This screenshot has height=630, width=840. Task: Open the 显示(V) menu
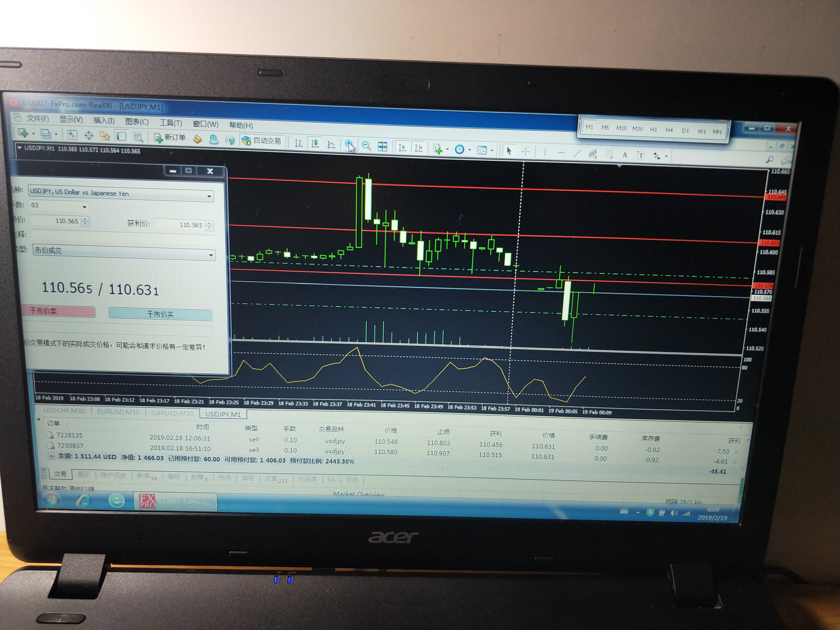[x=71, y=120]
